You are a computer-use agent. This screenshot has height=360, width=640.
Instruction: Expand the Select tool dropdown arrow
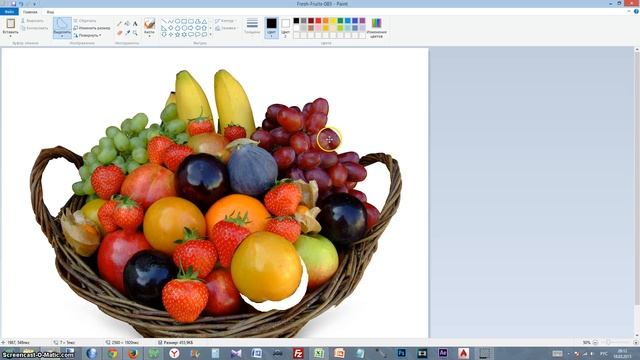click(62, 36)
